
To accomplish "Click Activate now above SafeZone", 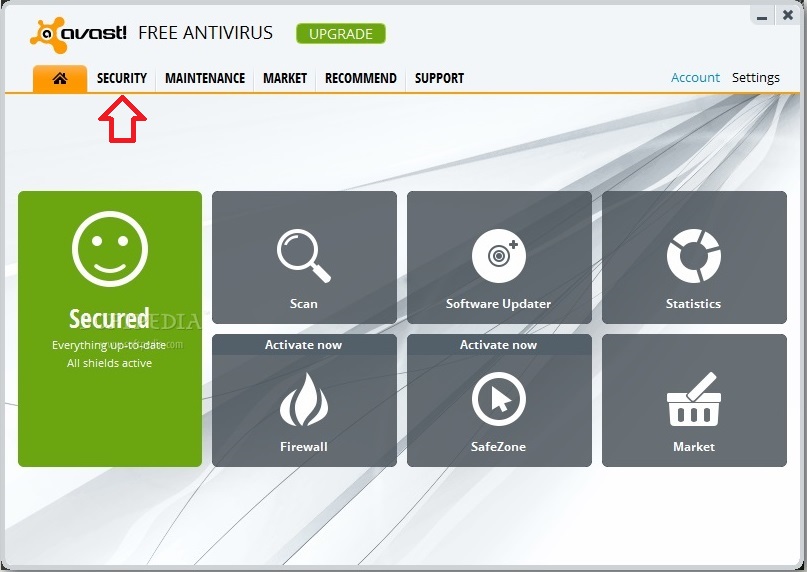I will [499, 344].
